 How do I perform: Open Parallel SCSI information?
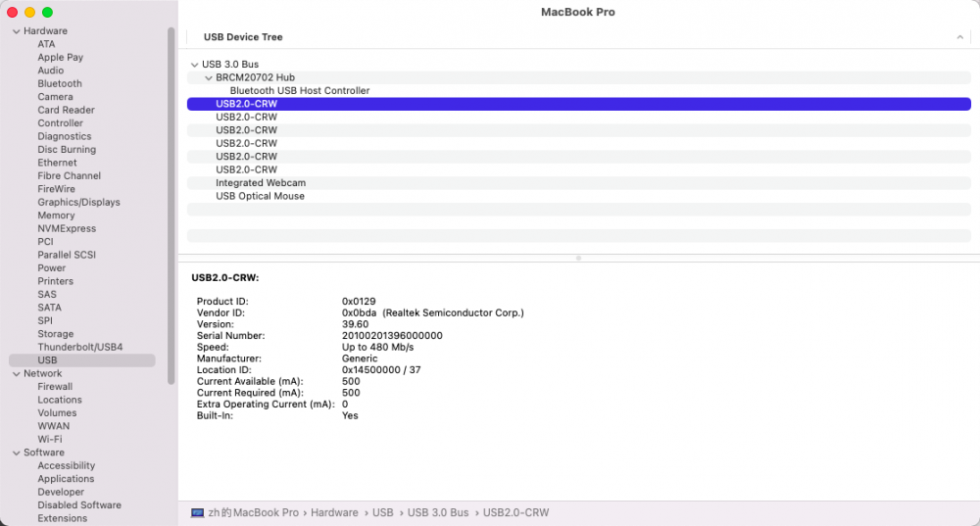(x=67, y=255)
